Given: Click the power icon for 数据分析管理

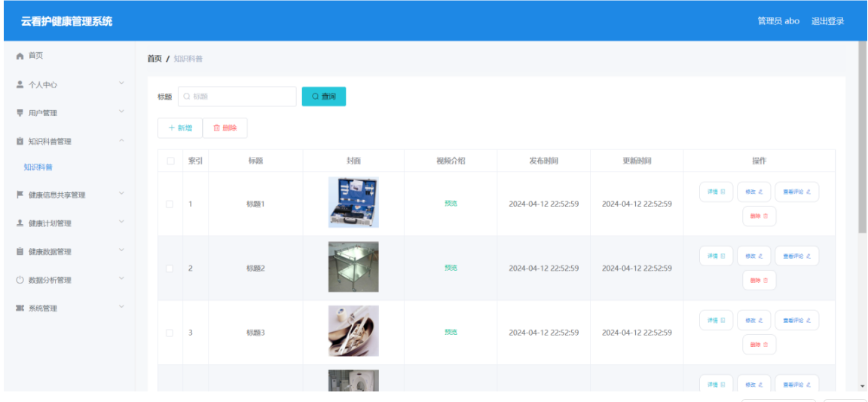Looking at the screenshot, I should (x=20, y=280).
